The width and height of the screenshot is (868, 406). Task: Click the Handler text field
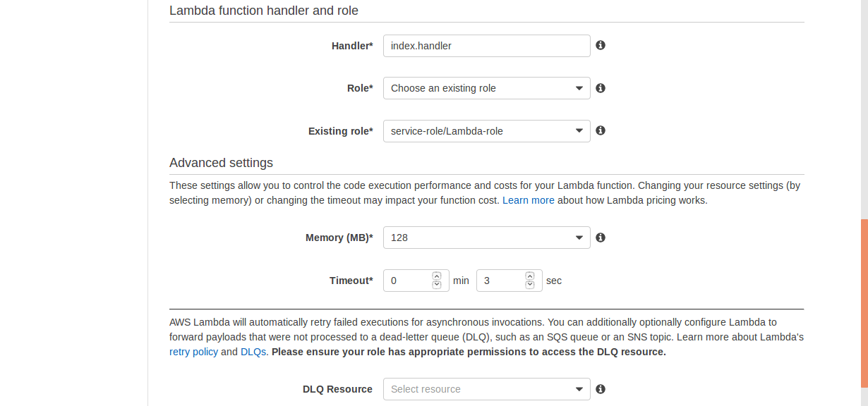pyautogui.click(x=486, y=46)
